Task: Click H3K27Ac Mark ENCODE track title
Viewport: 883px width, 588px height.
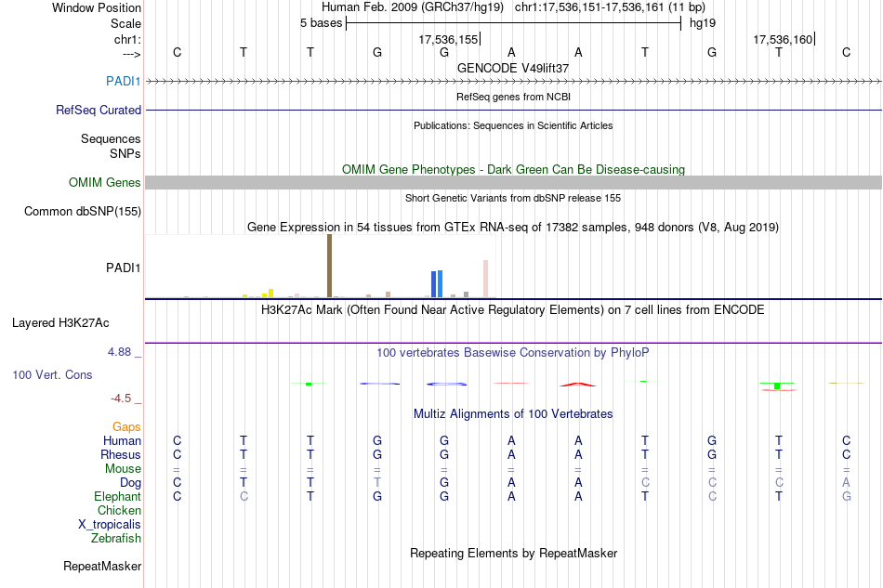Action: coord(513,310)
